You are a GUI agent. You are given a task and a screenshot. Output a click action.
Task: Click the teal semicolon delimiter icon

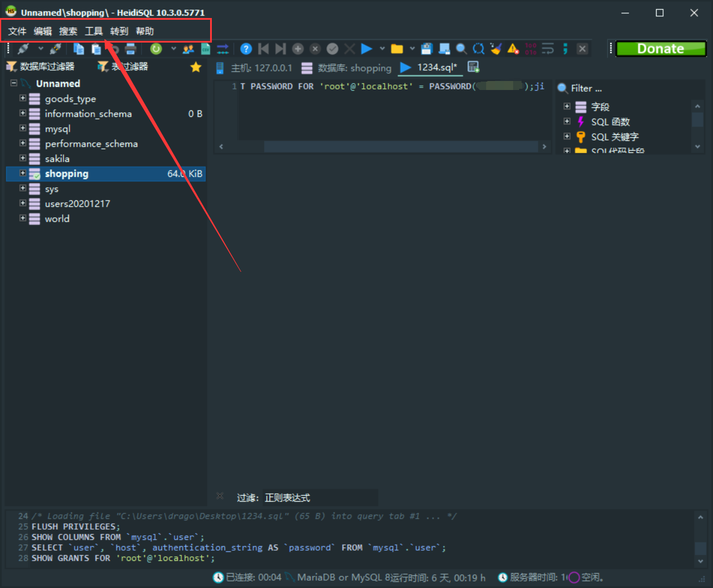[x=565, y=49]
